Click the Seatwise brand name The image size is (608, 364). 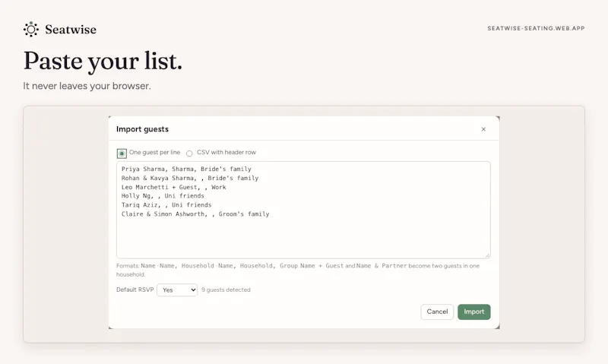71,30
